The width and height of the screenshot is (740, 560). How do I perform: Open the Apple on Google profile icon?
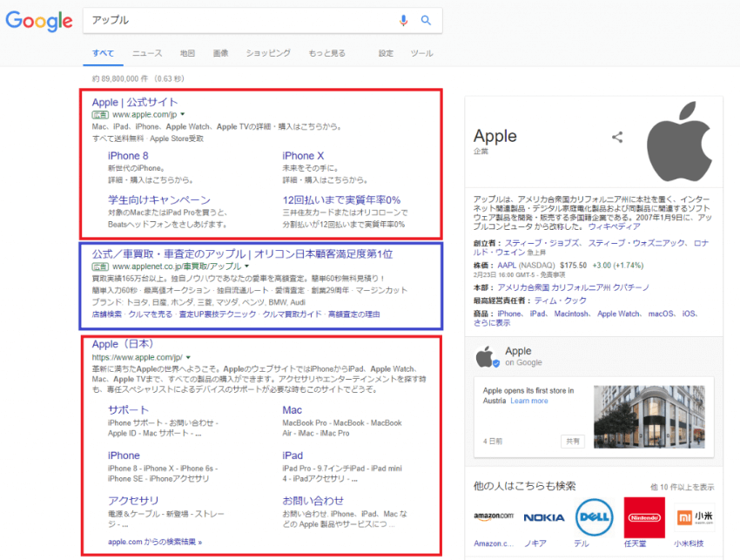(x=486, y=356)
